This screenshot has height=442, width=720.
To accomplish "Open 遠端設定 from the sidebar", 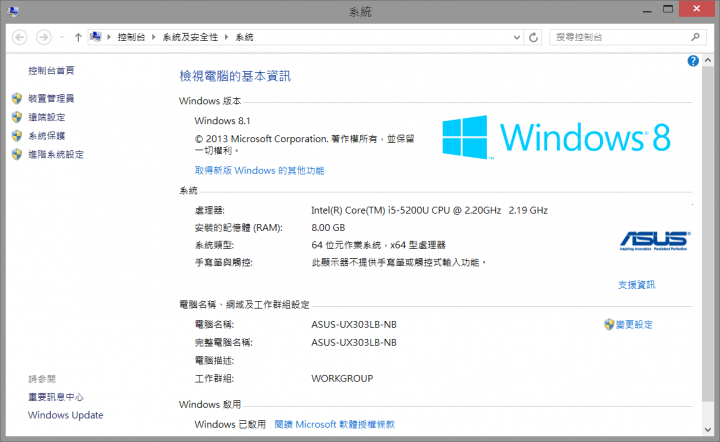I will pyautogui.click(x=46, y=117).
